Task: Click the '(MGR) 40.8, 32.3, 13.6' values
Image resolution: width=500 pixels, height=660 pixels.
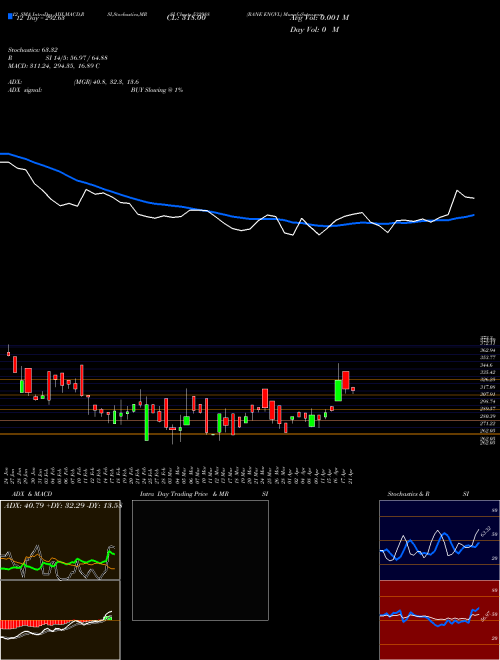Action: (106, 82)
